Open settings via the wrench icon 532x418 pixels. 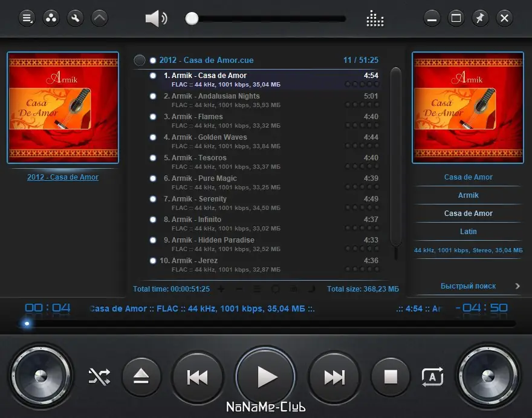pyautogui.click(x=76, y=18)
